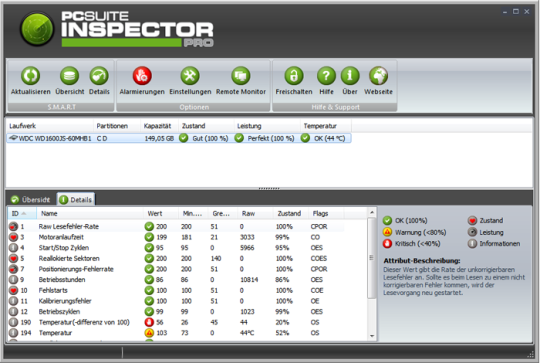Click heart icon of Motoranlaufzeit row
This screenshot has width=540, height=363.
click(13, 237)
